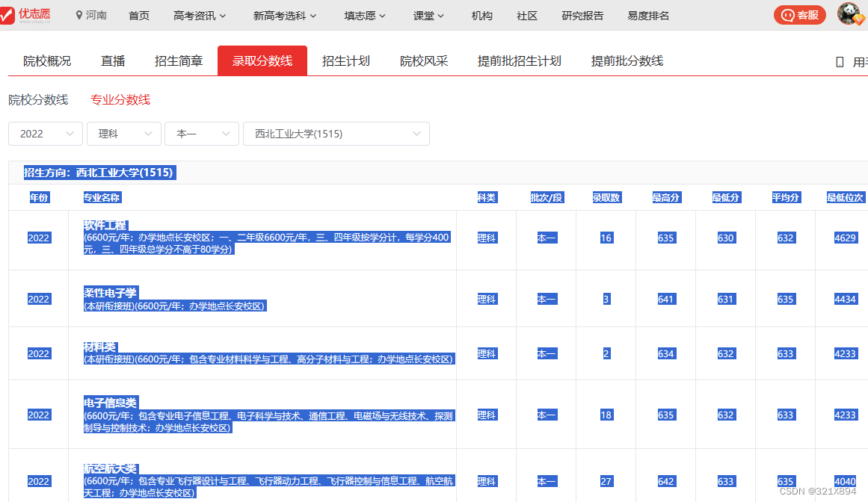Open the 理科 subject dropdown
The image size is (868, 502).
[124, 134]
